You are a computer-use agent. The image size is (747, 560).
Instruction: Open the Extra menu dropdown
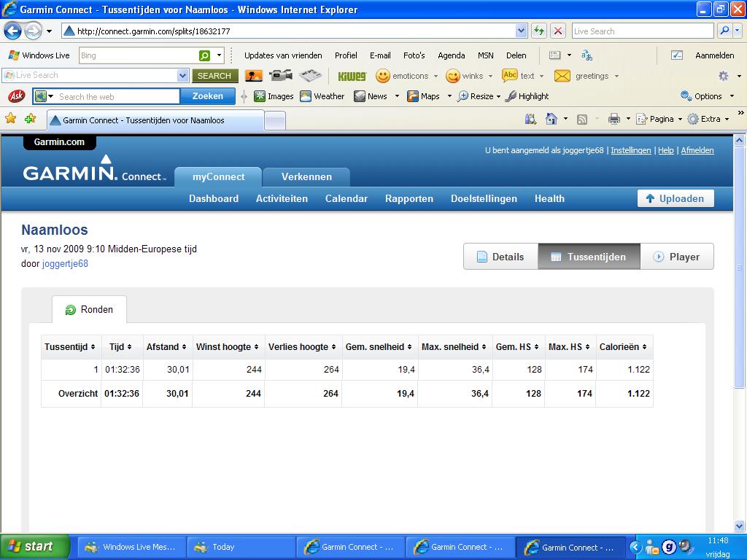727,119
